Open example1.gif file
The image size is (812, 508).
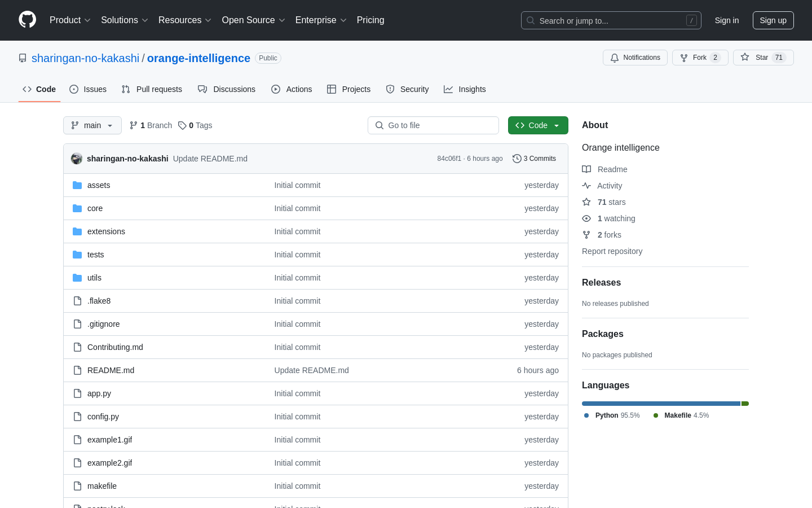click(x=109, y=440)
